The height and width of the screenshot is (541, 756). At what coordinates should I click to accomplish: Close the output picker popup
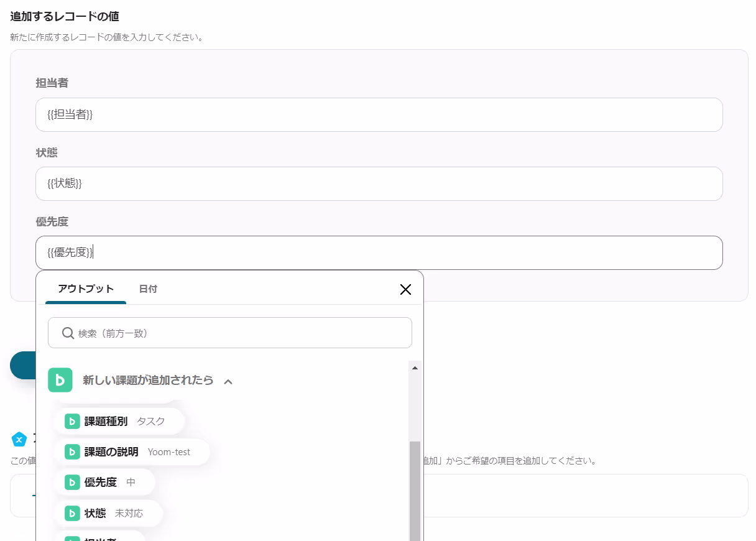405,289
